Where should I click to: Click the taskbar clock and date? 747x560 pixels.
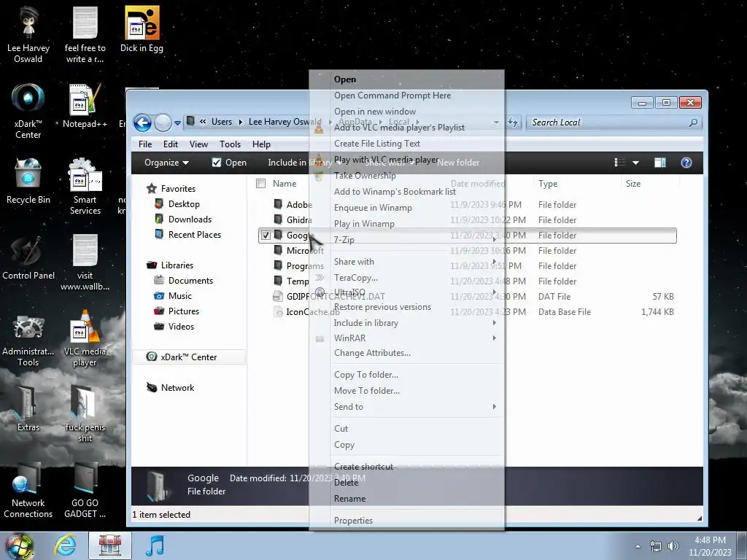(710, 546)
